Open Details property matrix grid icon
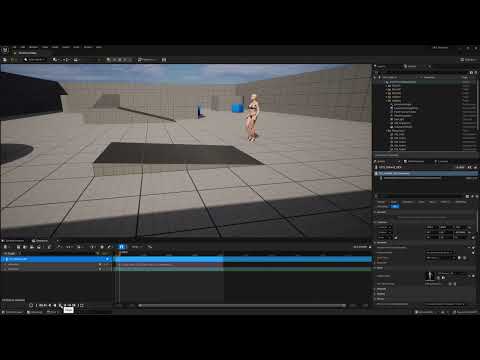Image resolution: width=480 pixels, height=360 pixels. pyautogui.click(x=468, y=196)
